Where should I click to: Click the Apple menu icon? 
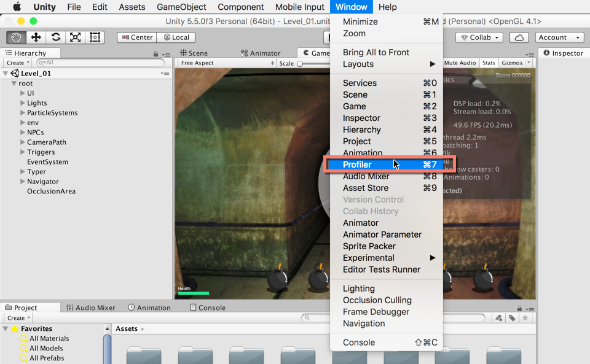(x=17, y=7)
